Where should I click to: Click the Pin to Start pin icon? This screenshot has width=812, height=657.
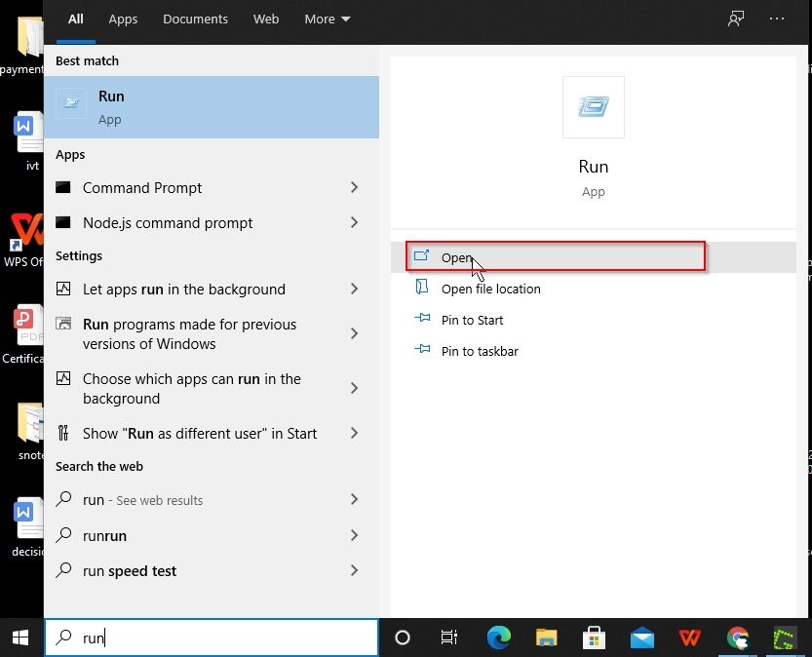[422, 318]
